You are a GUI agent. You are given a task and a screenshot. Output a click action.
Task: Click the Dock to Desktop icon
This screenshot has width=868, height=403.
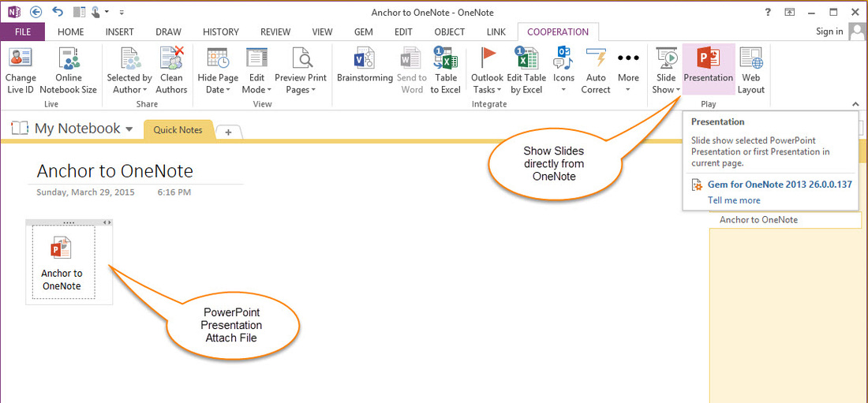click(x=79, y=12)
